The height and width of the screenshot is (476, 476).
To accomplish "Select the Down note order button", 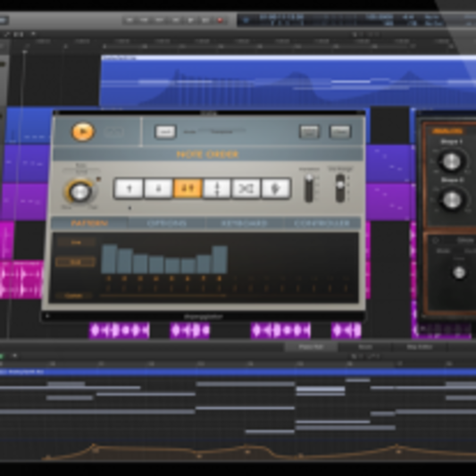I will point(158,188).
